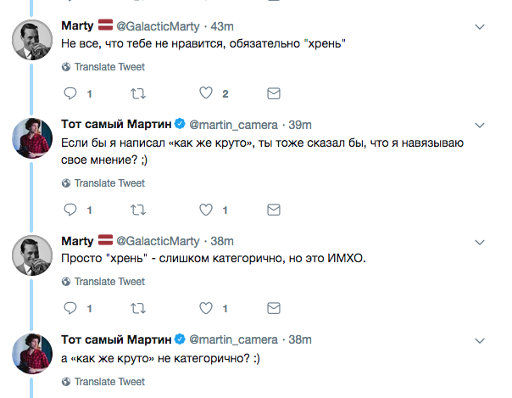Screen dimensions: 512x398
Task: Retweet Marty's 38m tweet about ИМХО
Action: pyautogui.click(x=138, y=308)
